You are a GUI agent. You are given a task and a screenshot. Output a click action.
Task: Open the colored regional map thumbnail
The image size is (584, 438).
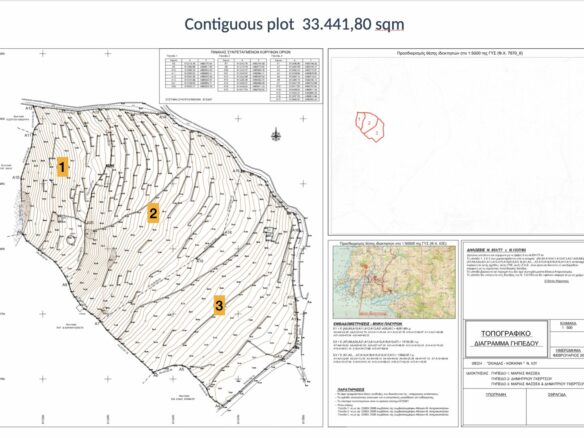pyautogui.click(x=394, y=282)
